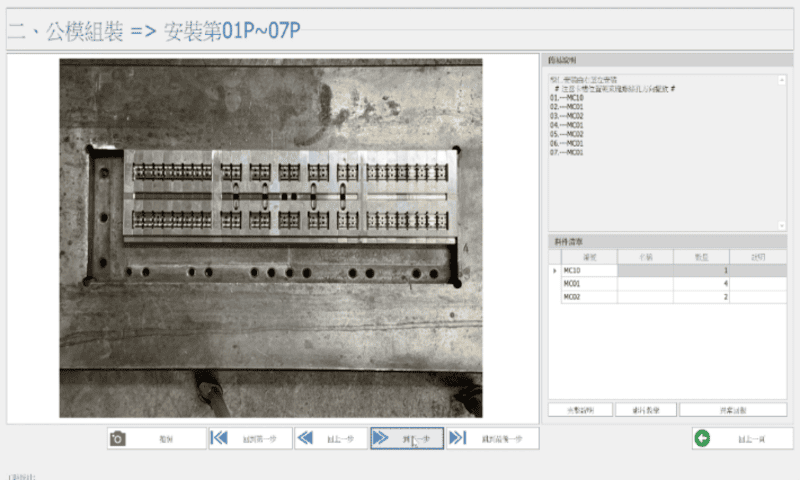Select the MC01 row in parts list
The width and height of the screenshot is (800, 480).
(x=588, y=284)
